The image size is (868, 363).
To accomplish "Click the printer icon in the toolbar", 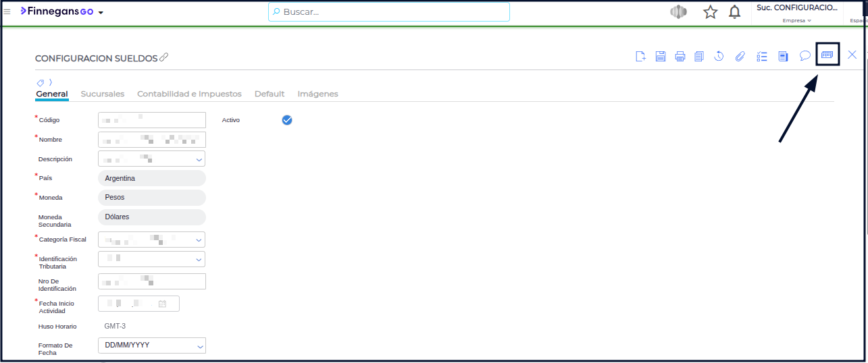I will point(680,56).
